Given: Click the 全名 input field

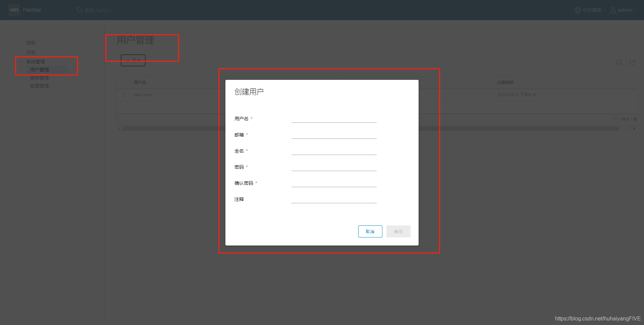Looking at the screenshot, I should (x=334, y=151).
